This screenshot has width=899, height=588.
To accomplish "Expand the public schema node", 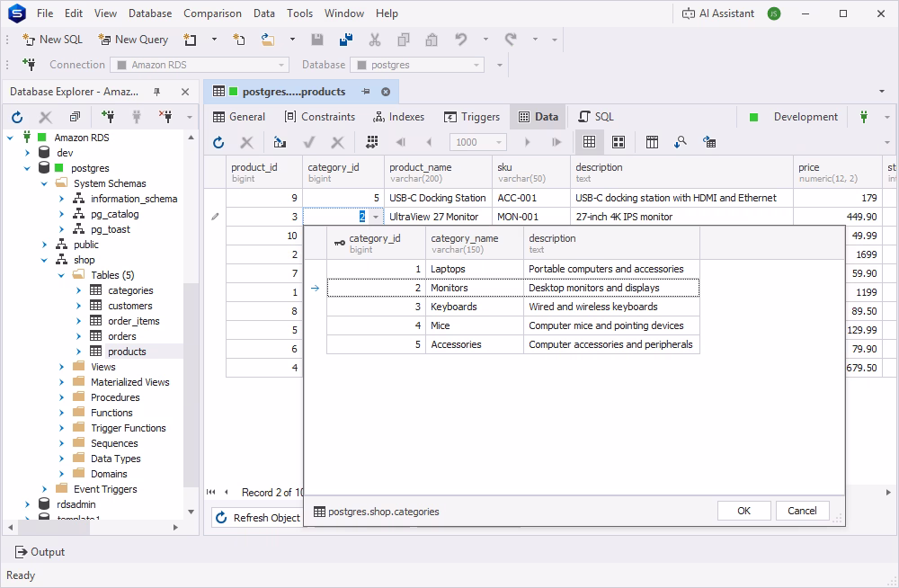I will click(45, 245).
